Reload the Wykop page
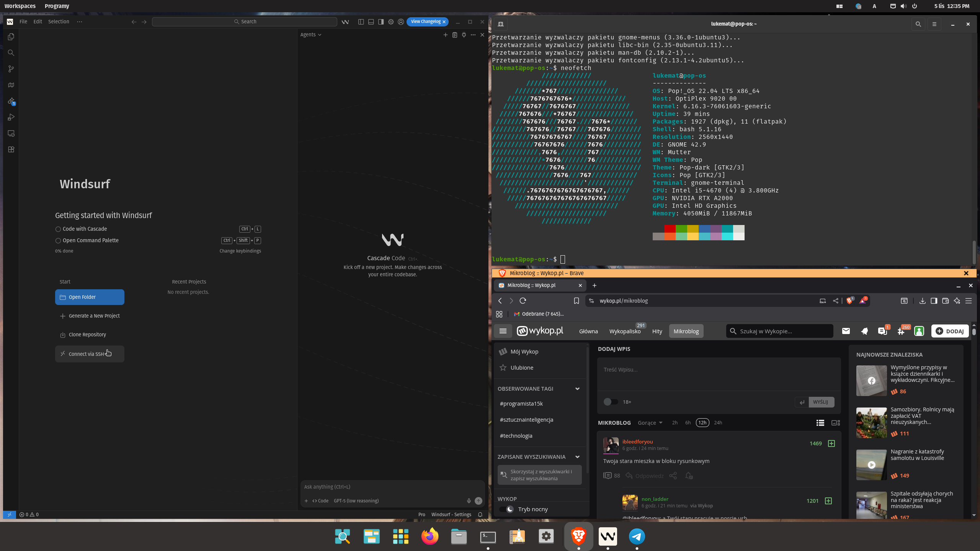The width and height of the screenshot is (980, 551). point(523,301)
